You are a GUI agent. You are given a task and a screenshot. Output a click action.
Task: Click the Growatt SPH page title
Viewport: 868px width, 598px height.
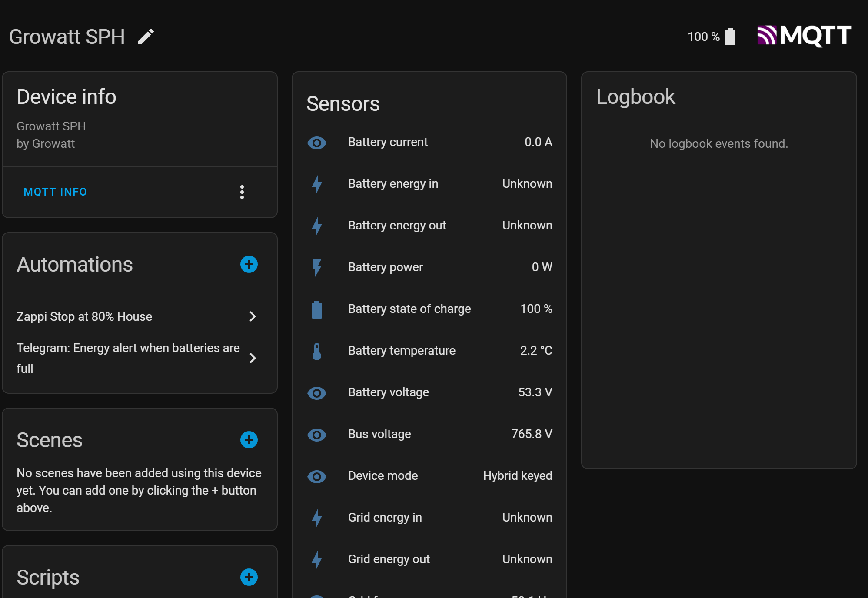click(67, 37)
